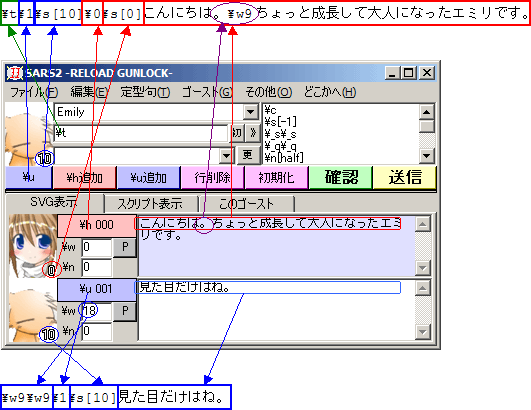The height and width of the screenshot is (410, 531).
Task: Click the P button in \u row
Action: pyautogui.click(x=125, y=311)
